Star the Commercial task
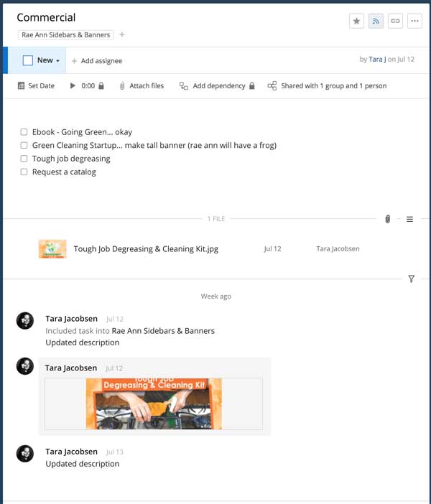 pyautogui.click(x=356, y=22)
